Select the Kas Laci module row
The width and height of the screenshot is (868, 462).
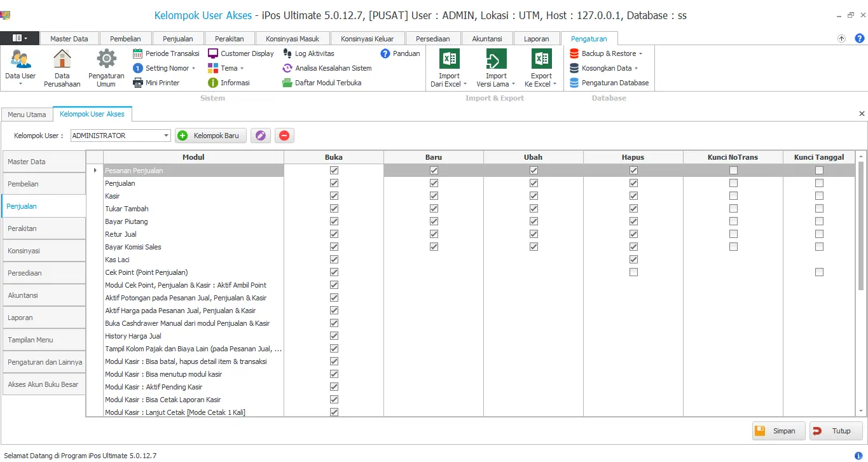click(x=194, y=260)
